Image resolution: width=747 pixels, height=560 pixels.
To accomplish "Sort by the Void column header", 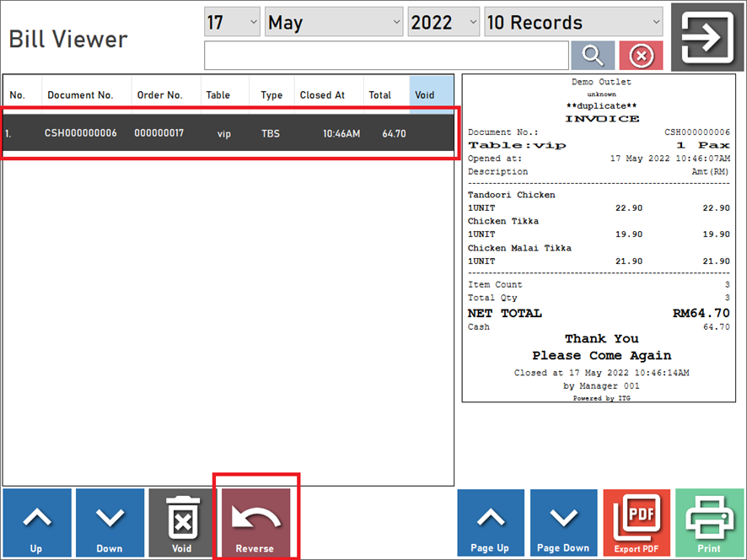I will coord(431,94).
